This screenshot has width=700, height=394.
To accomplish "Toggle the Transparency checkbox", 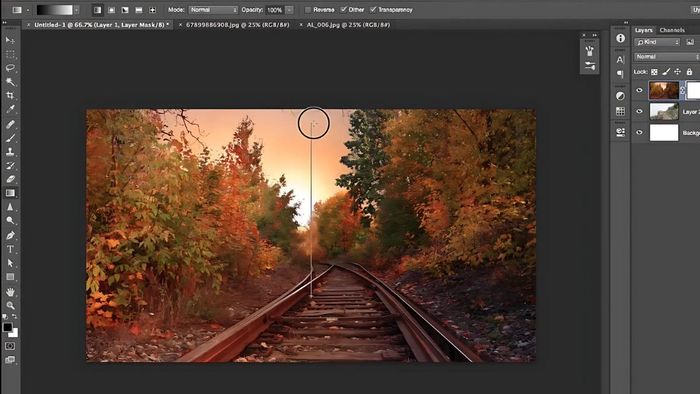I will point(373,9).
